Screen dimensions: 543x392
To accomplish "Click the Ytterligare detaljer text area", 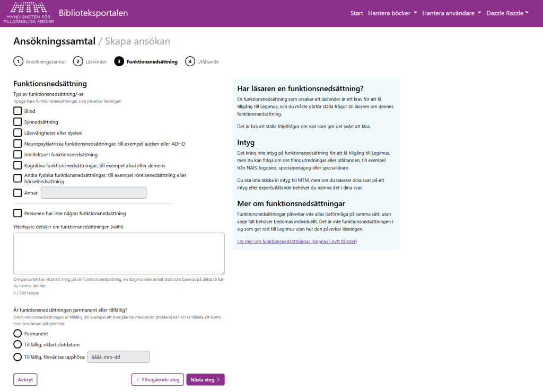I will point(119,253).
